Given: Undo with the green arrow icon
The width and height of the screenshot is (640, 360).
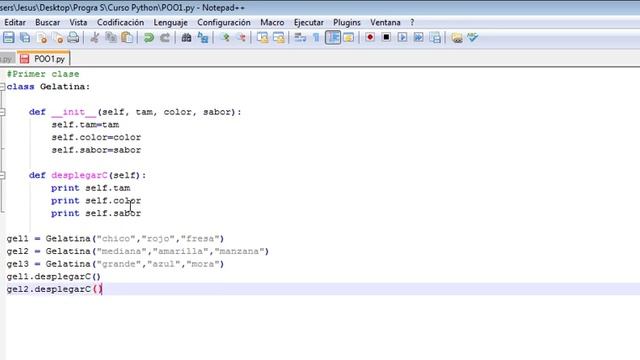Looking at the screenshot, I should (x=149, y=38).
